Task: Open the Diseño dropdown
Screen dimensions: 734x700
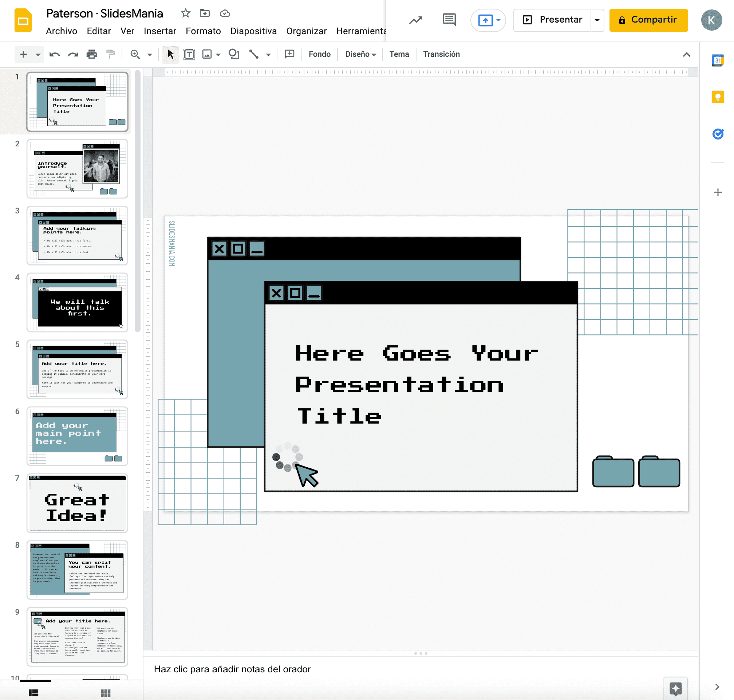Action: (x=360, y=54)
